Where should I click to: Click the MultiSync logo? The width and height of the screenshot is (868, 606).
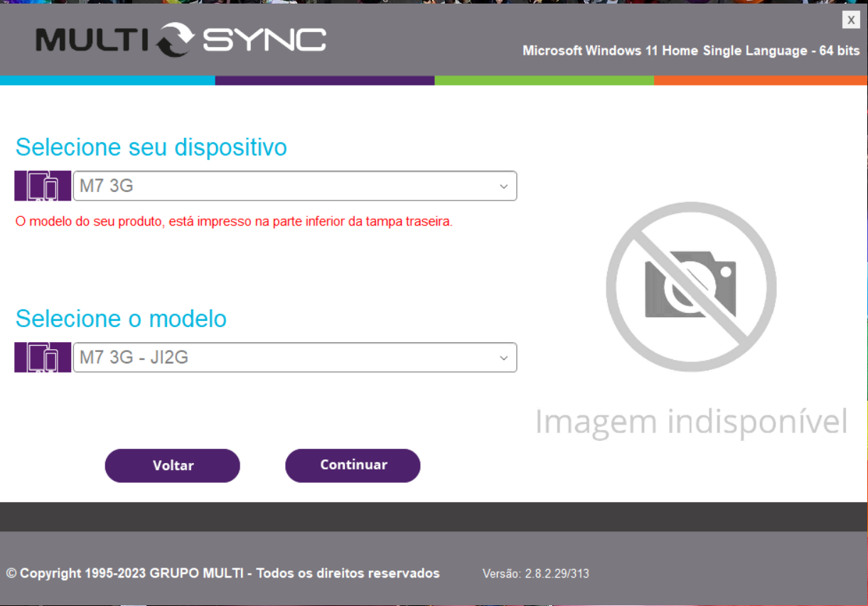pyautogui.click(x=181, y=40)
